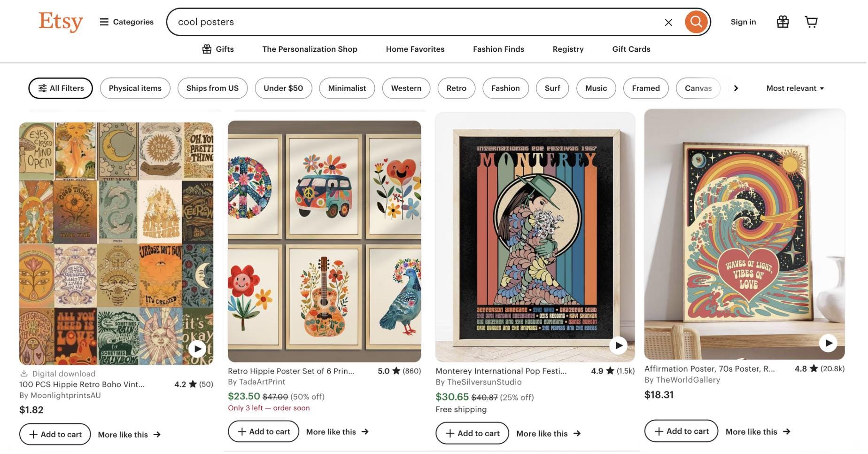Viewport: 868px width, 454px height.
Task: Play video on Affirmation Poster listing
Action: click(x=828, y=343)
